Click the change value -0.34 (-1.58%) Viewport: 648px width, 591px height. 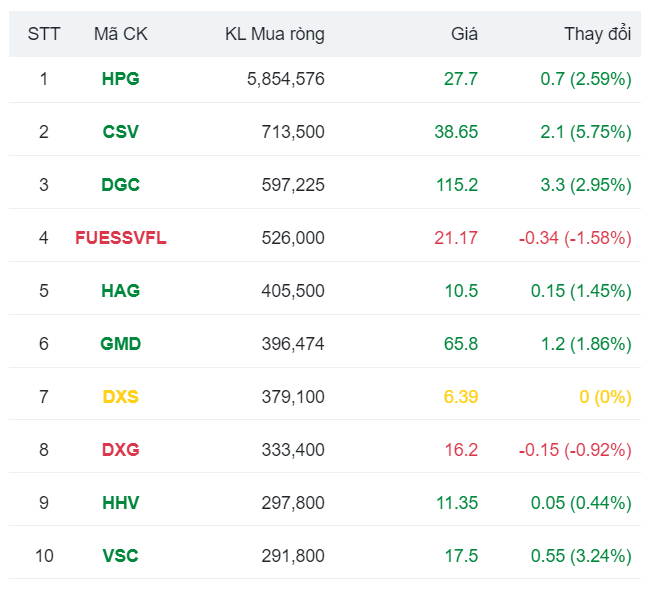575,238
